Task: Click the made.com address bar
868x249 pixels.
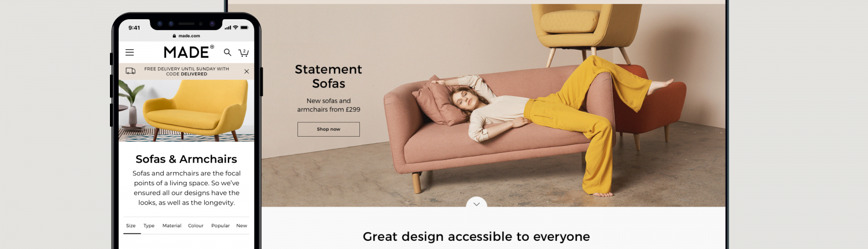Action: click(186, 36)
